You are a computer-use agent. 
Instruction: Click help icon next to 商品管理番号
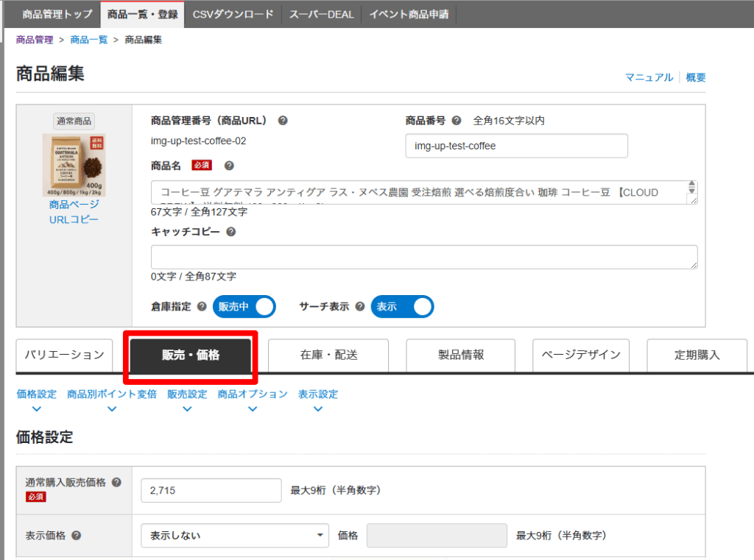[x=283, y=121]
